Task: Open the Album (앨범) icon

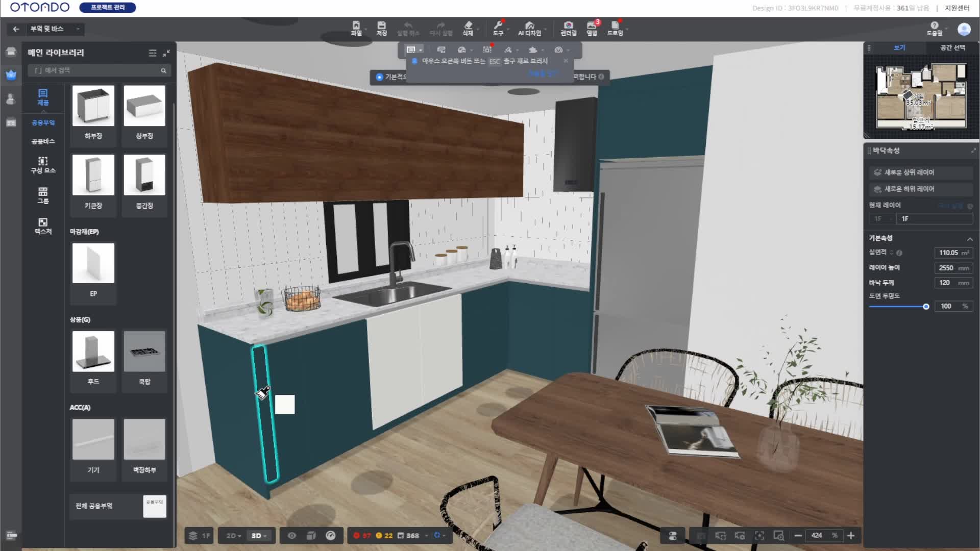Action: coord(592,28)
